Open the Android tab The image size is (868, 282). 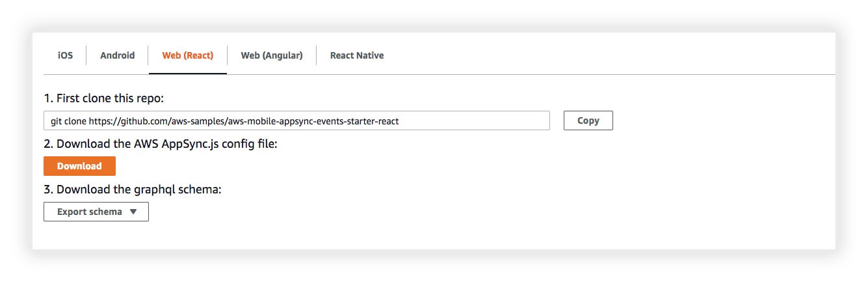tap(117, 55)
